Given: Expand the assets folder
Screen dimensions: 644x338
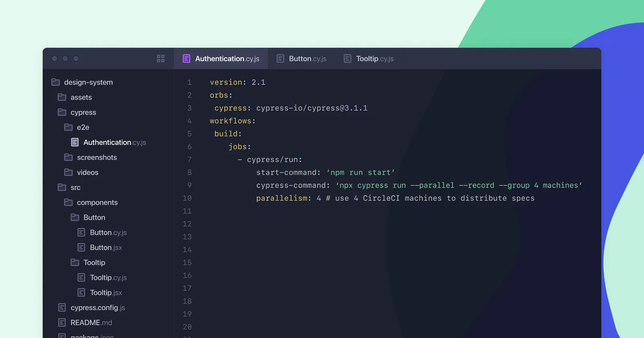Looking at the screenshot, I should pos(80,97).
